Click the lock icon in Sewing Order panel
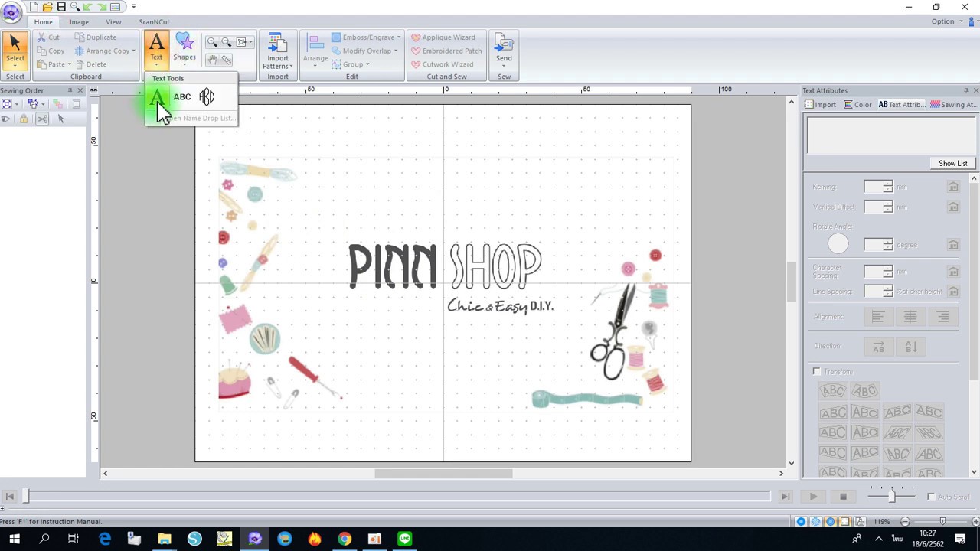This screenshot has height=551, width=980. pos(24,119)
